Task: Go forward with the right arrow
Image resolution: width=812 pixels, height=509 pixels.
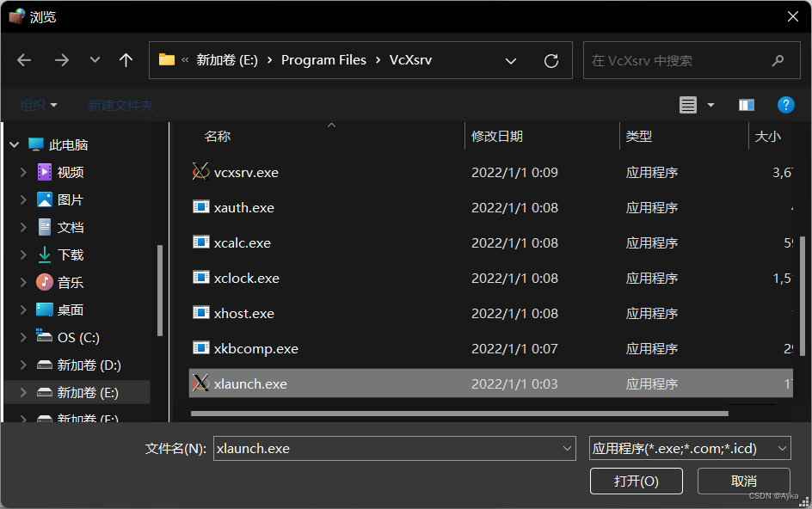Action: click(x=62, y=60)
